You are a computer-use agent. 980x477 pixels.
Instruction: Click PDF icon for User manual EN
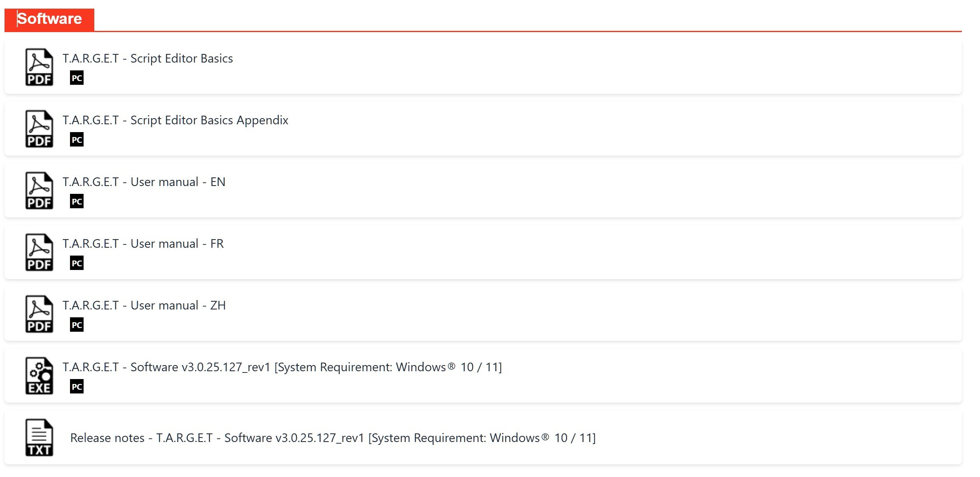coord(39,191)
